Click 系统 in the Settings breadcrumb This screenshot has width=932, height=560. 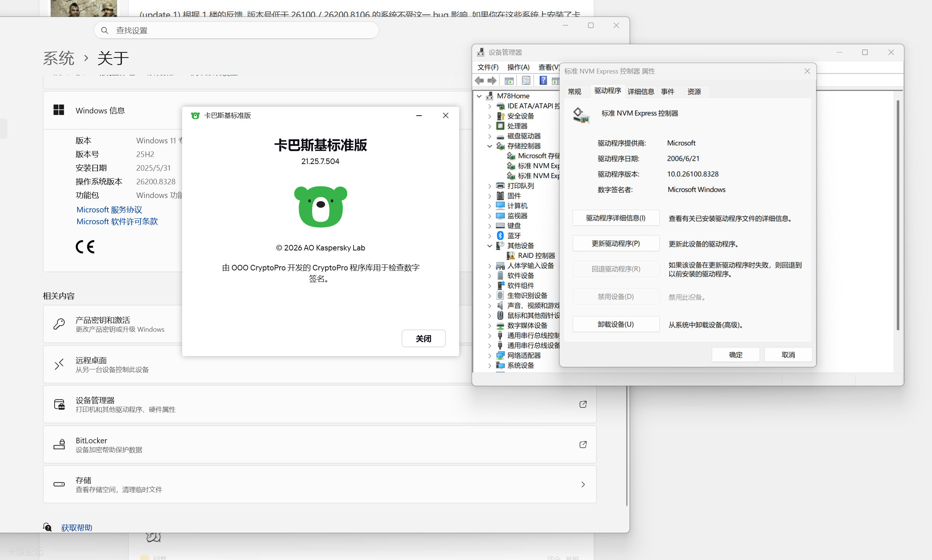point(58,58)
